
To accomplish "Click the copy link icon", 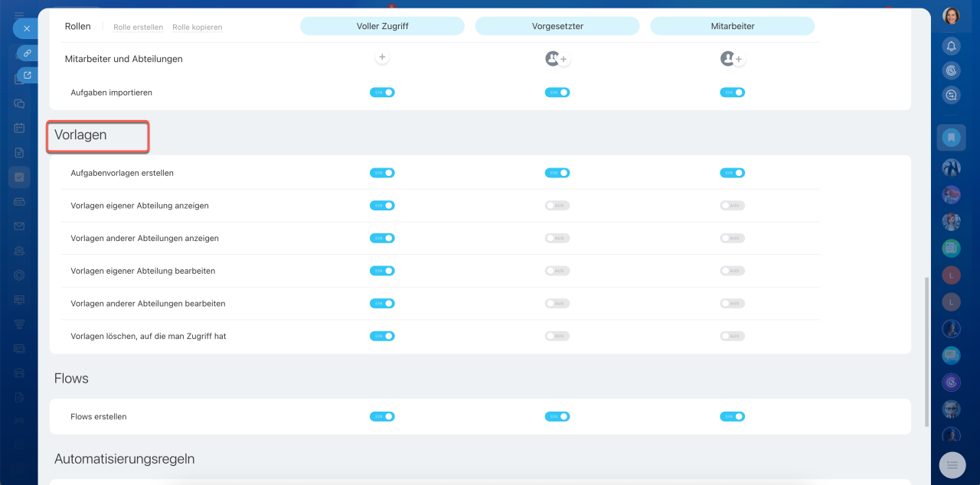I will [28, 54].
